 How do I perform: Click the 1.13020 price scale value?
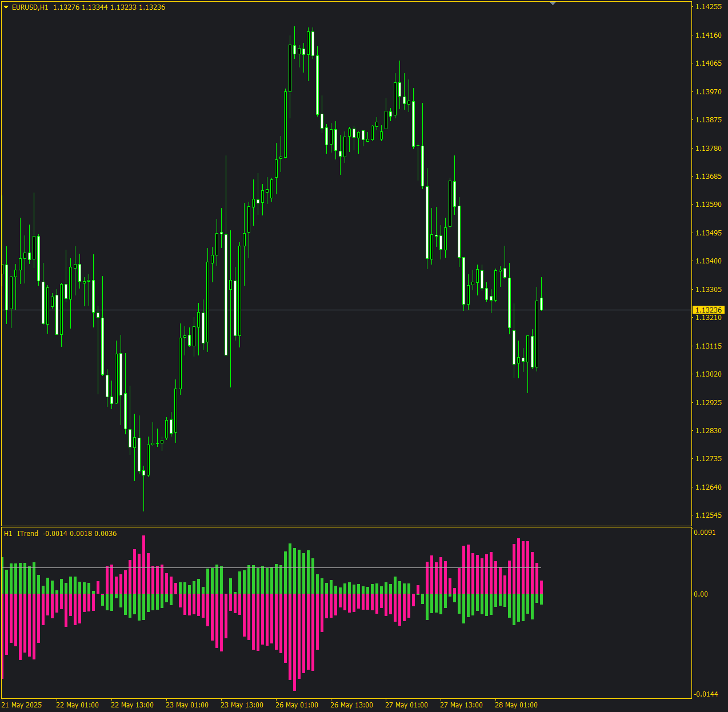pos(708,374)
